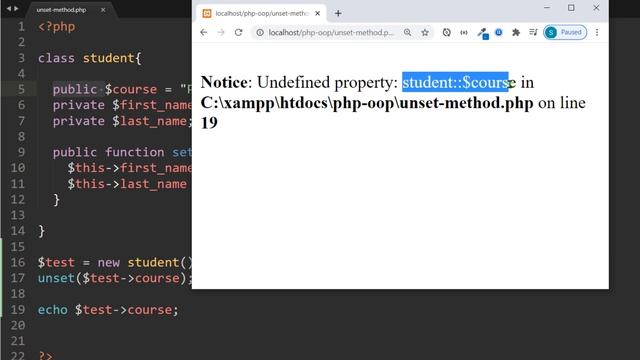The image size is (640, 360).
Task: Open the media control playlist icon
Action: point(533,32)
